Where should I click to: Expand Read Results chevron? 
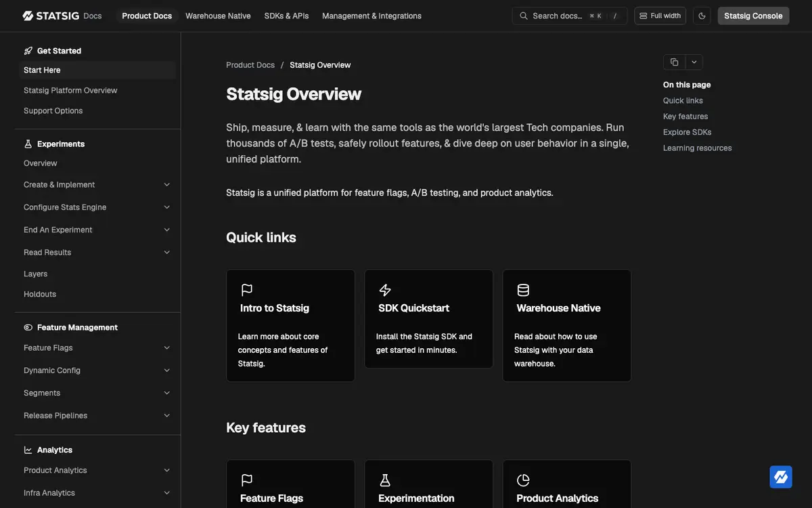click(167, 253)
